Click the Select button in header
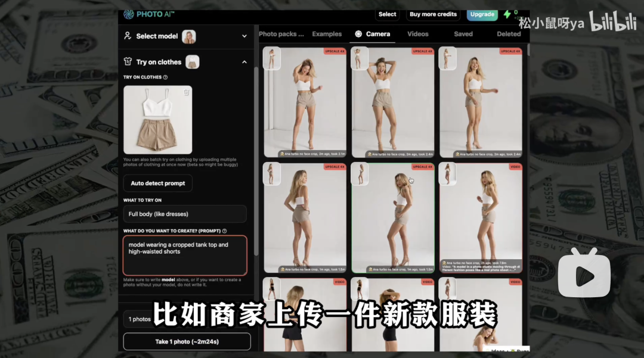This screenshot has height=358, width=644. click(x=388, y=14)
